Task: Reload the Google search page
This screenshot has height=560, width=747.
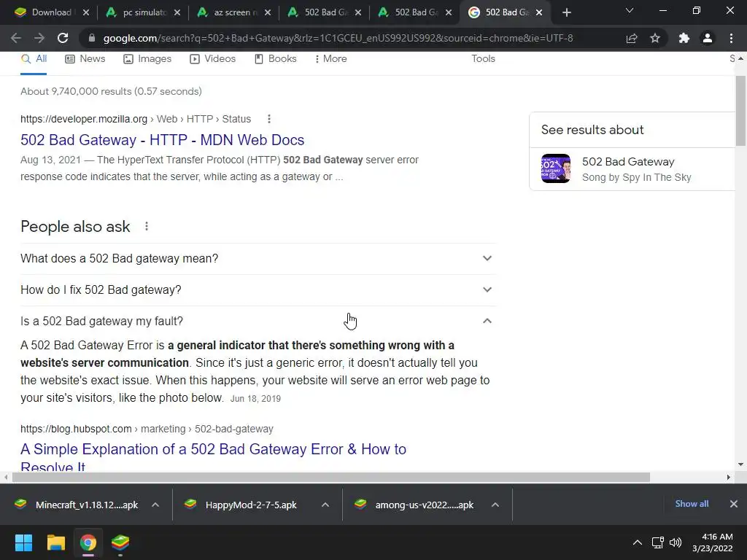Action: 63,38
